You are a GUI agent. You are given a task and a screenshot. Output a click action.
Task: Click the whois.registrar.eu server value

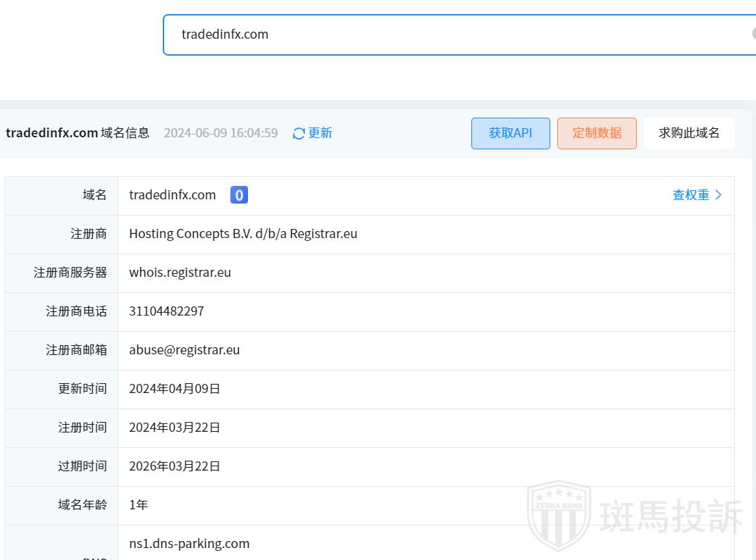(x=180, y=273)
